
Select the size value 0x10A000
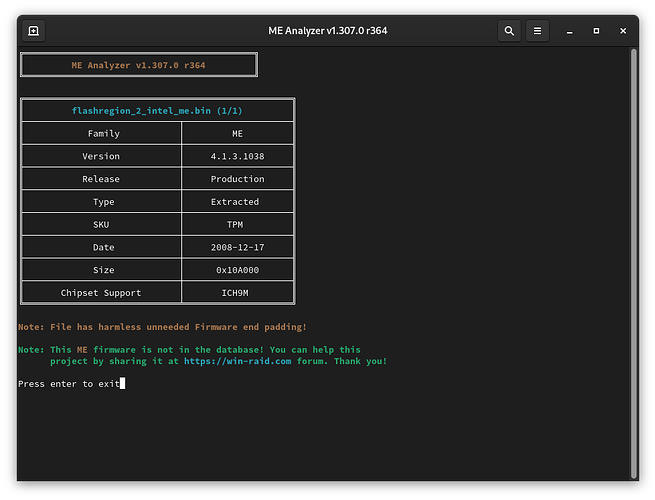point(237,270)
